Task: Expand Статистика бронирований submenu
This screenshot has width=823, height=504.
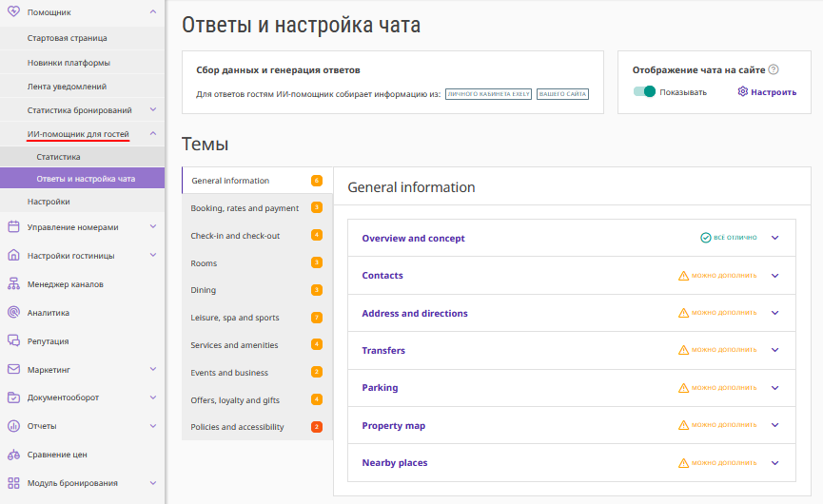Action: (x=153, y=109)
